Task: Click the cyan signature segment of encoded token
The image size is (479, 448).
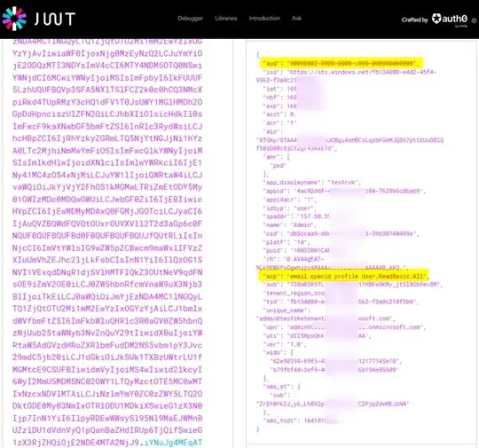Action: pyautogui.click(x=173, y=442)
